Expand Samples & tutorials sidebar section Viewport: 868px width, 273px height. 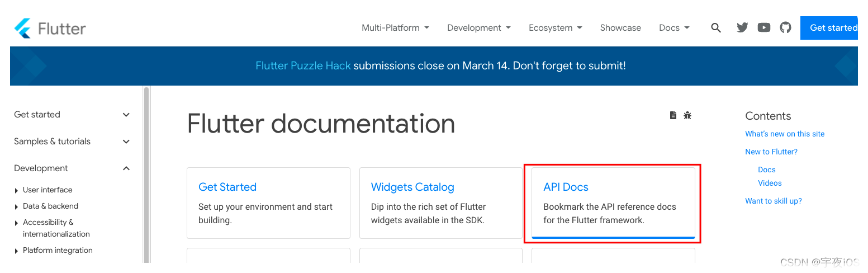[72, 142]
